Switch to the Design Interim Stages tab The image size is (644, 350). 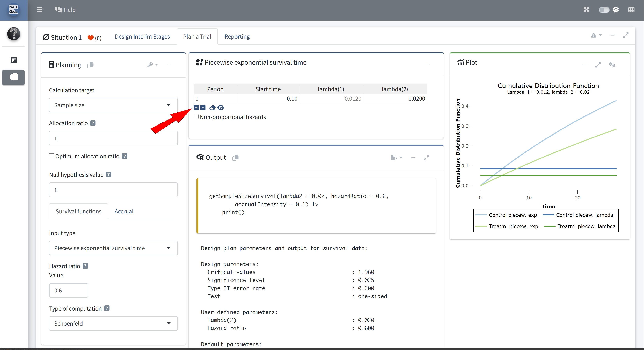click(142, 36)
